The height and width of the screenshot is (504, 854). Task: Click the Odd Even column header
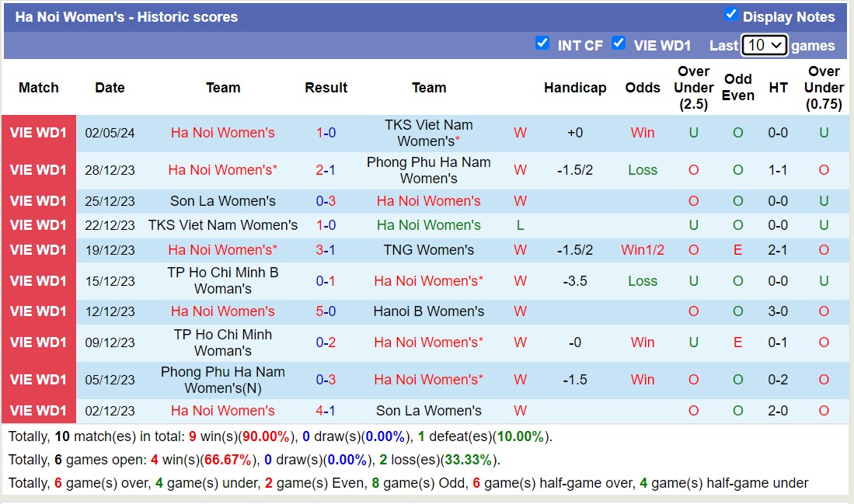coord(737,88)
